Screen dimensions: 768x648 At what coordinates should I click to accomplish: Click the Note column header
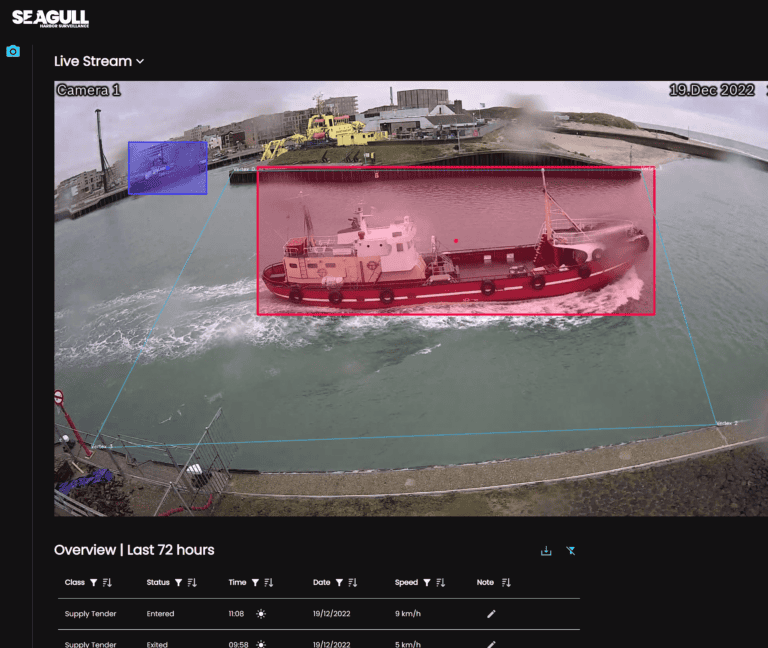(x=485, y=582)
